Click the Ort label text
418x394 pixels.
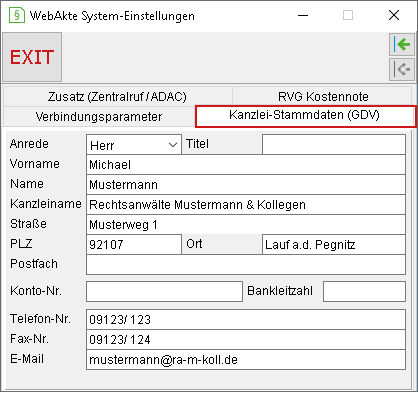(x=194, y=244)
